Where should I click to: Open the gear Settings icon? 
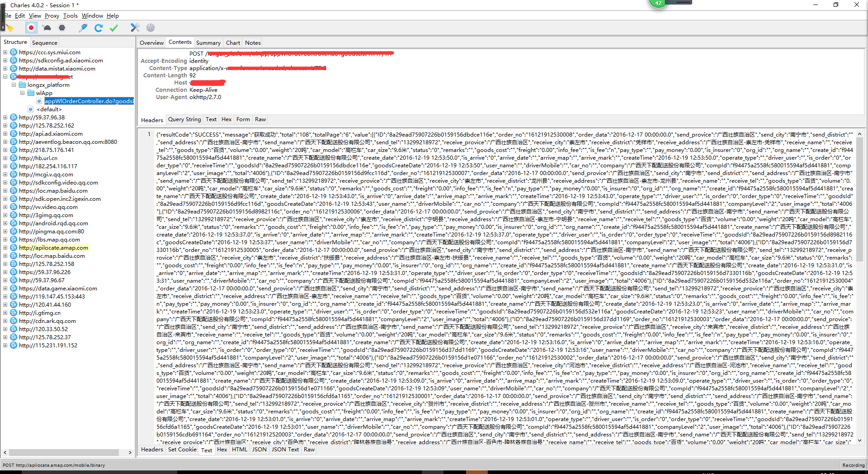[x=151, y=28]
